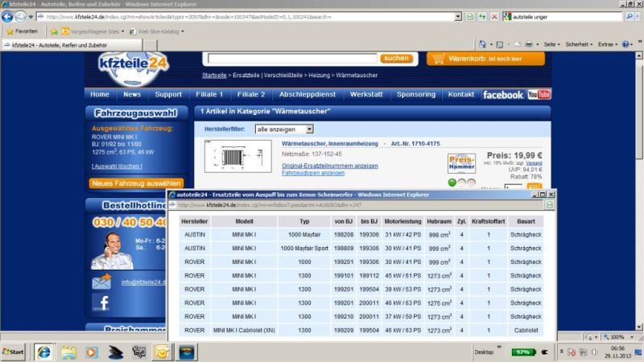
Task: Click the Auswahl löschen link
Action: pyautogui.click(x=118, y=166)
